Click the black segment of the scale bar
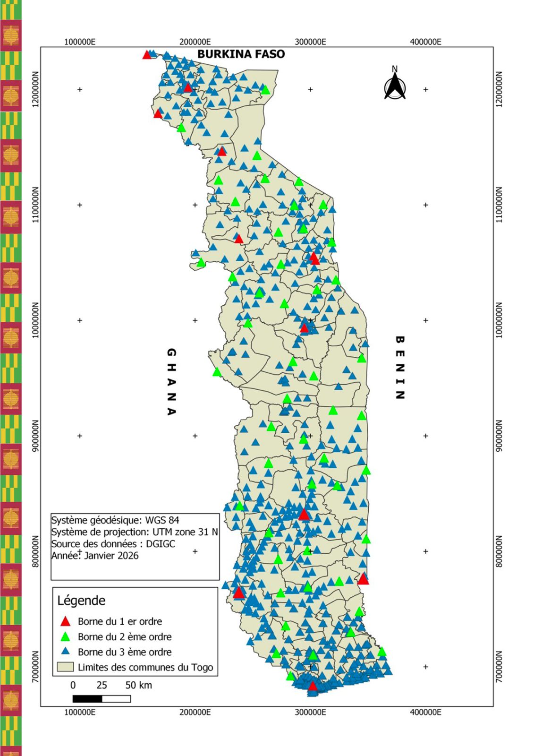Screen dimensions: 534x756 pyautogui.click(x=87, y=699)
